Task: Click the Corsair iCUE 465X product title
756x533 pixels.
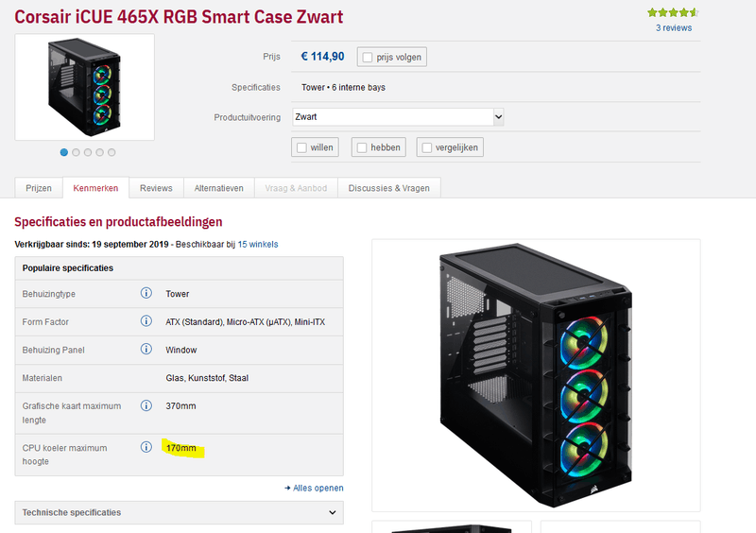Action: [x=179, y=17]
